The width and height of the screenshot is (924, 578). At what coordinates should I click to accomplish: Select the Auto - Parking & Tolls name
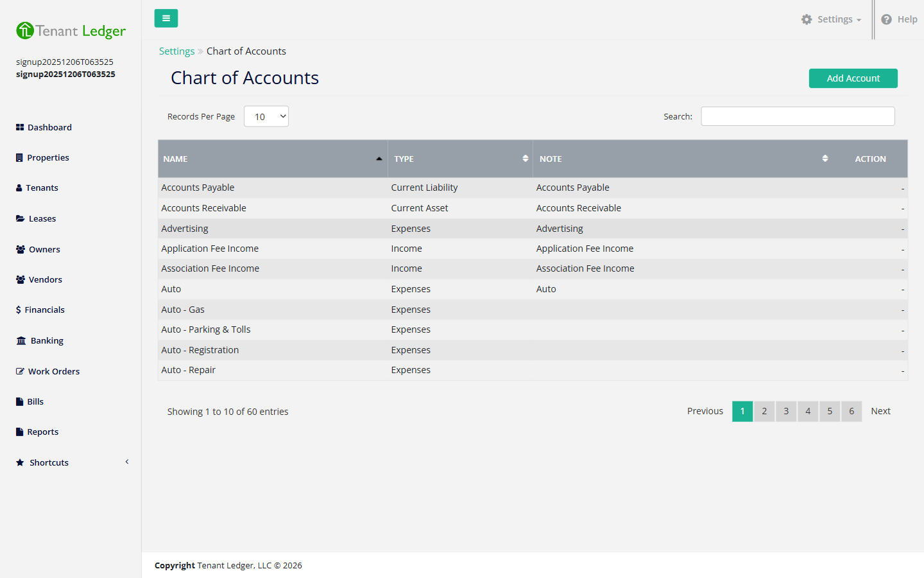tap(206, 329)
